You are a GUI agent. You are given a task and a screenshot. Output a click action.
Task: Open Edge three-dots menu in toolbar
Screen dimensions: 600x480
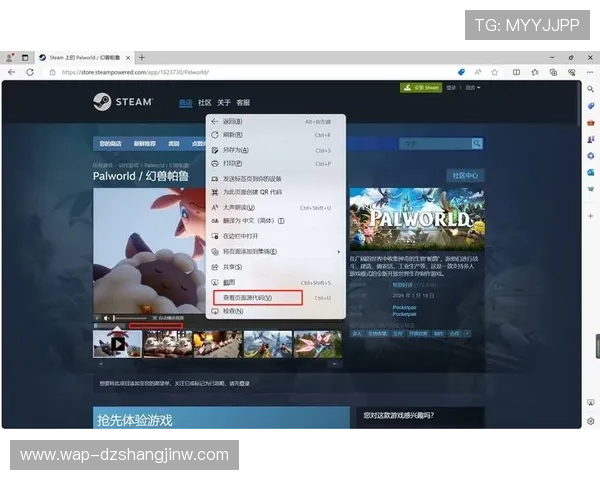[591, 72]
